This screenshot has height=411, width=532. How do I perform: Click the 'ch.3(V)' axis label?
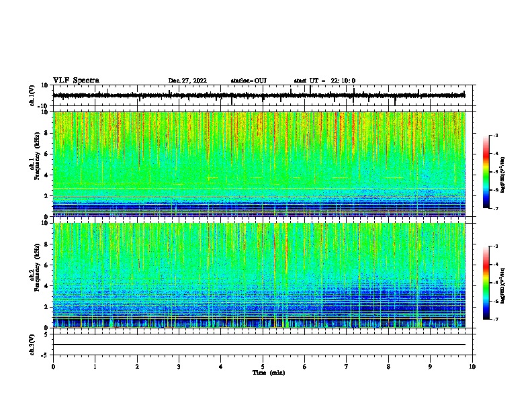(32, 345)
